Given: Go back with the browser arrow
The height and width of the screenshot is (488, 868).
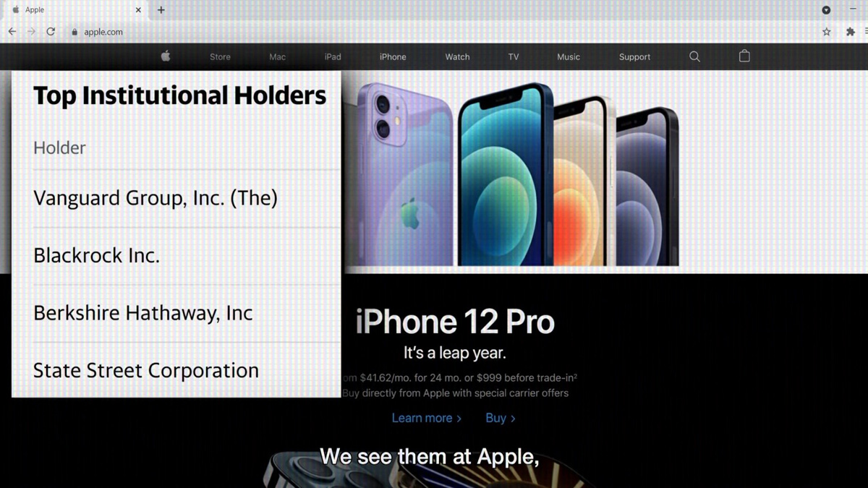Looking at the screenshot, I should 12,32.
